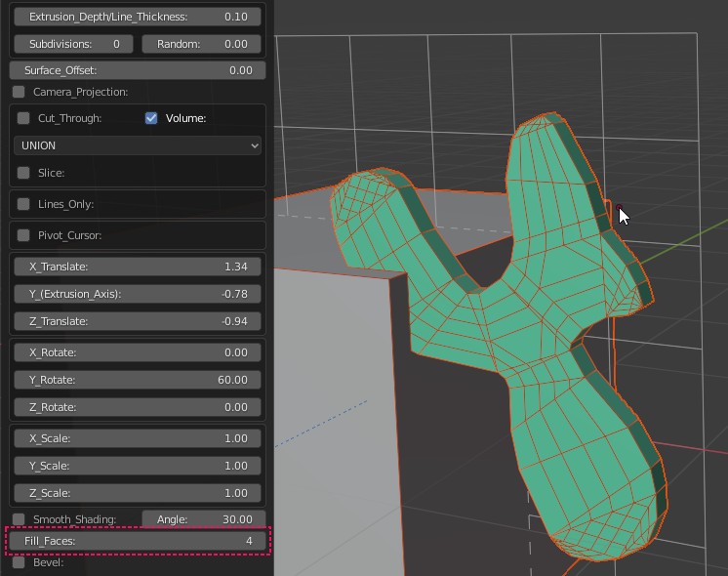
Task: Select the X_Scale field
Action: (x=137, y=438)
